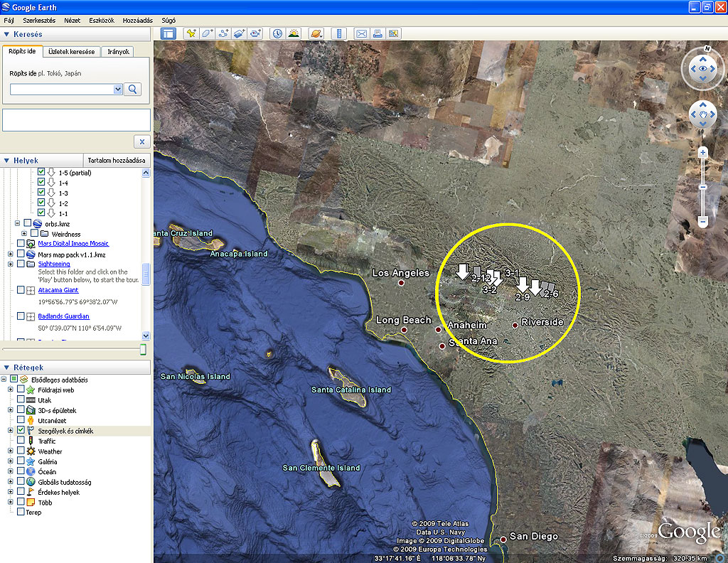Enable the Terep layer checkbox
The height and width of the screenshot is (563, 728).
[x=21, y=512]
